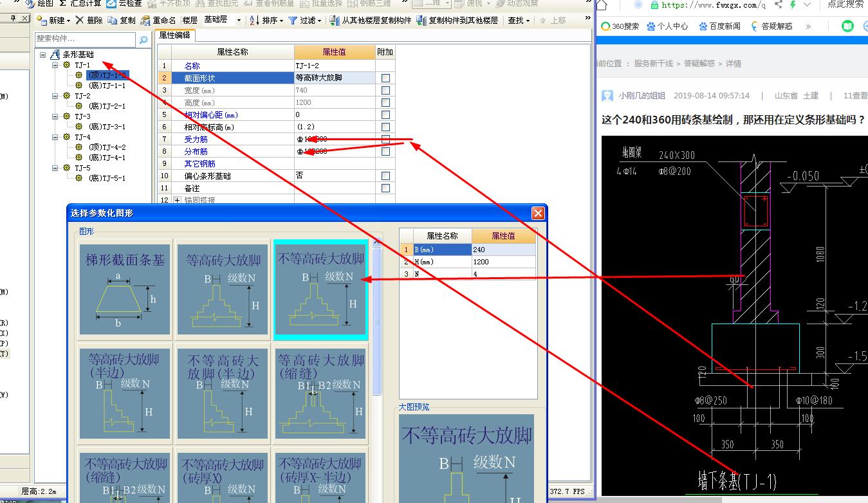Toggle 附加 checkbox for 偏心条形基础 row
The height and width of the screenshot is (503, 868).
pyautogui.click(x=385, y=176)
